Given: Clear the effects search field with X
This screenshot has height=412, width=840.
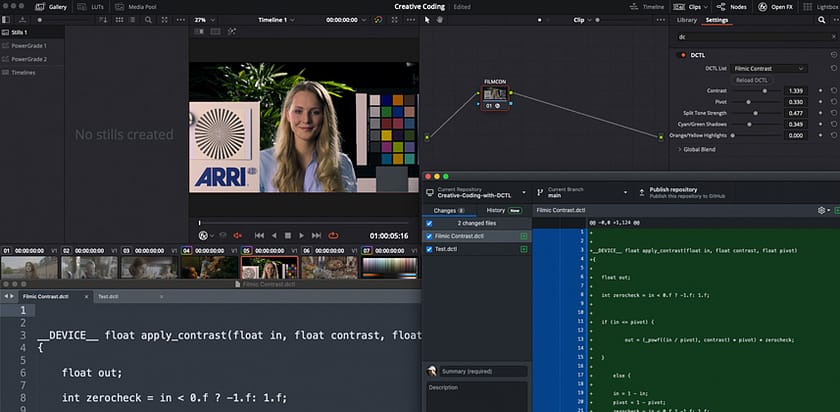Looking at the screenshot, I should tap(832, 37).
